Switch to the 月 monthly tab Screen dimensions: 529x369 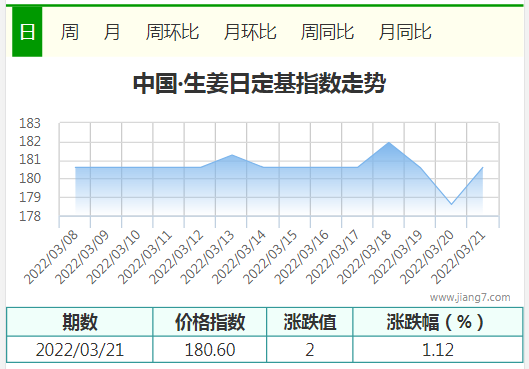click(112, 32)
